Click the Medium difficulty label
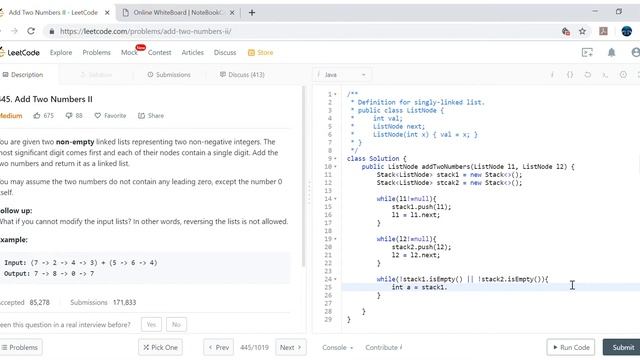 tap(11, 116)
